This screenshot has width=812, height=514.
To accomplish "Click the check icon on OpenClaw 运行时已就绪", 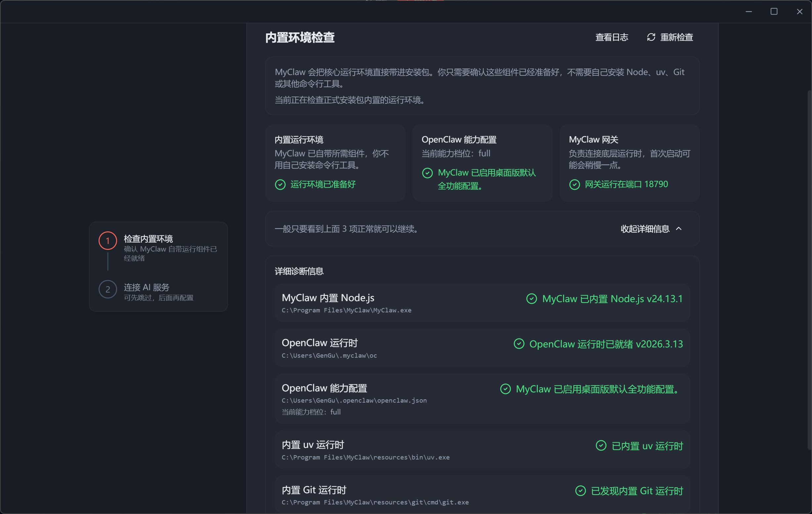I will pyautogui.click(x=519, y=344).
